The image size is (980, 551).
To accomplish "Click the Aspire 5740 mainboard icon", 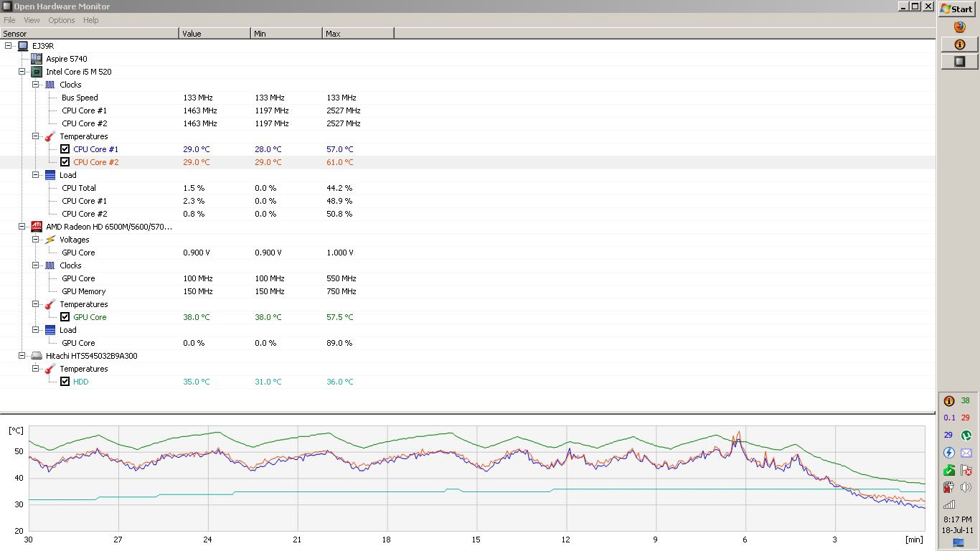I will tap(37, 59).
